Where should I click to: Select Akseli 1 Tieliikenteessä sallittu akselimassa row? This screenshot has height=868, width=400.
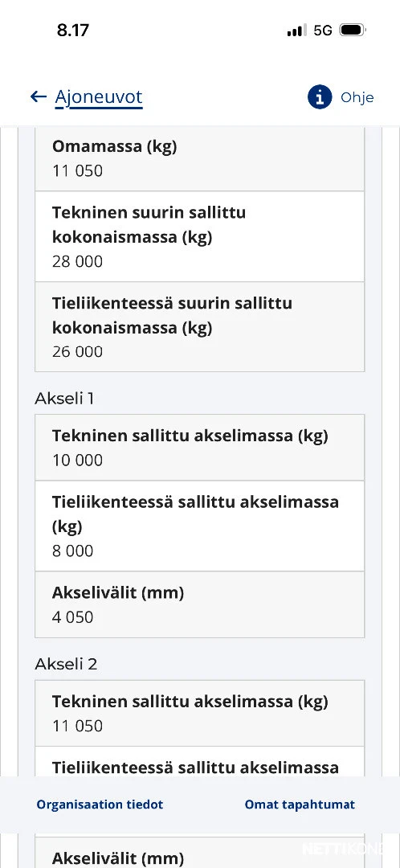[x=200, y=526]
